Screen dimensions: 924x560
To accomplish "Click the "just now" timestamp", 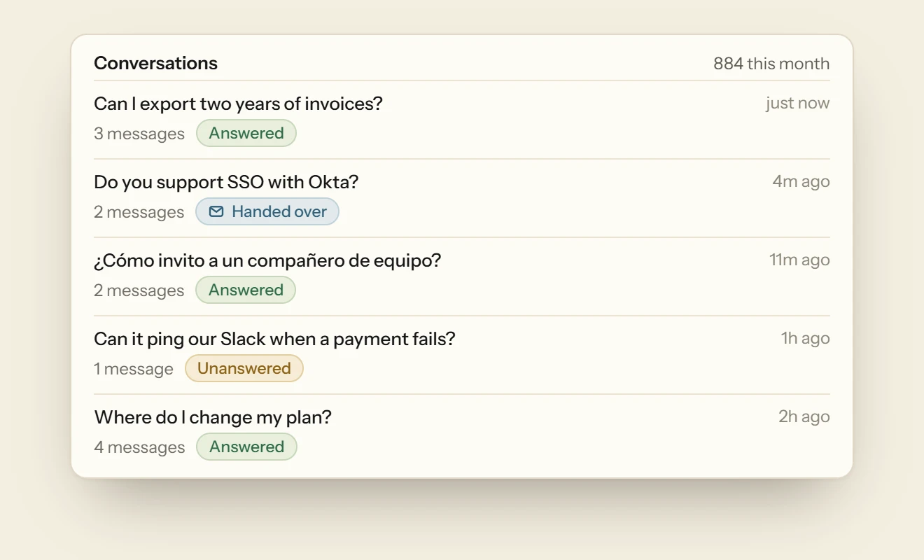I will [797, 103].
